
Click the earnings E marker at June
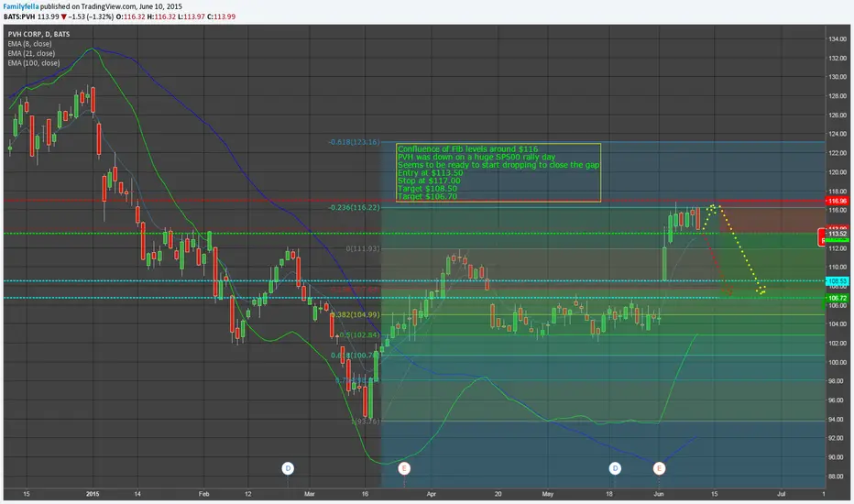point(659,468)
